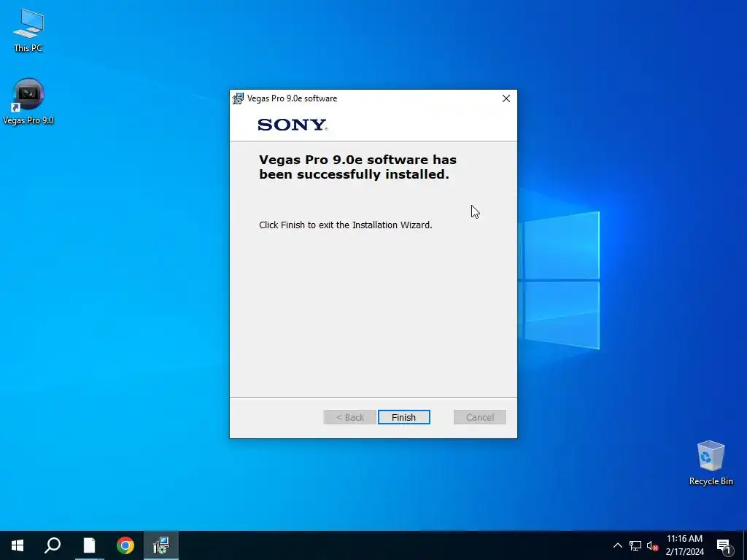Click the SONY logo in installer
747x560 pixels.
[293, 125]
